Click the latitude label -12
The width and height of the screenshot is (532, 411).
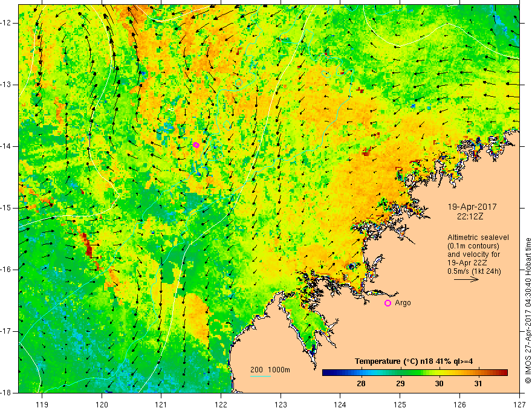[6, 23]
